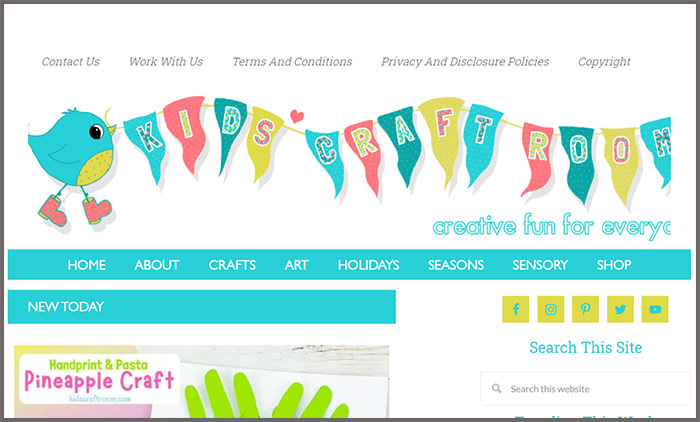Open Privacy And Disclosure Policies link

(x=465, y=62)
